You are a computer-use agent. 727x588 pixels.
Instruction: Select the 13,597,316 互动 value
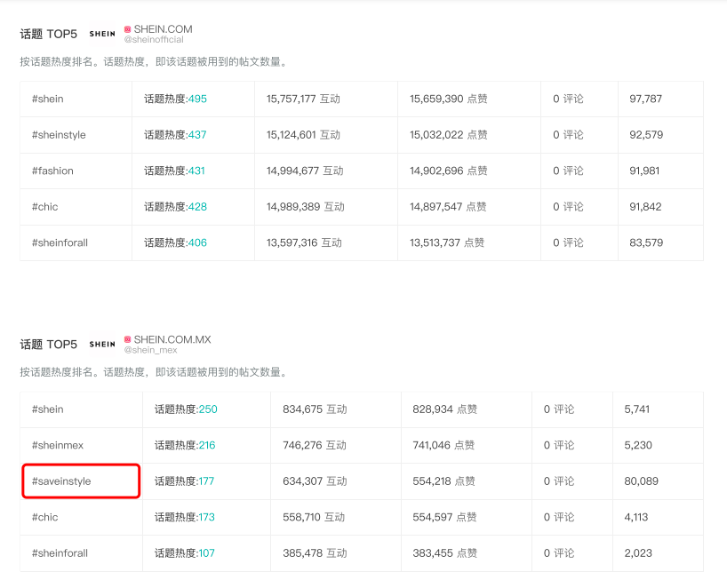(304, 242)
